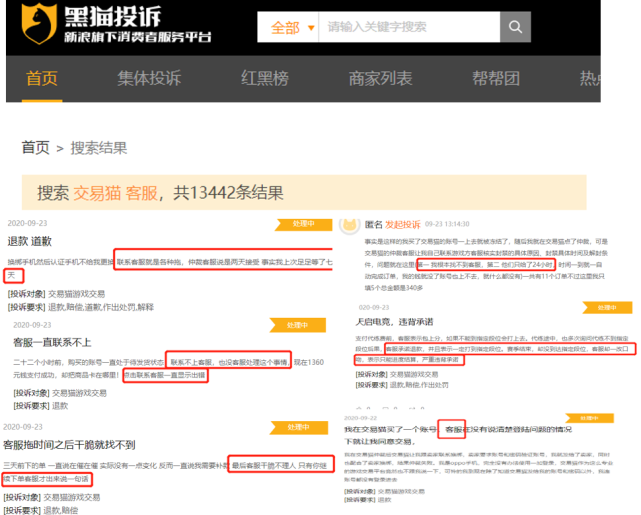Screen dimensions: 641x515
Task: Click the 首页 breadcrumb link
Action: [x=35, y=148]
